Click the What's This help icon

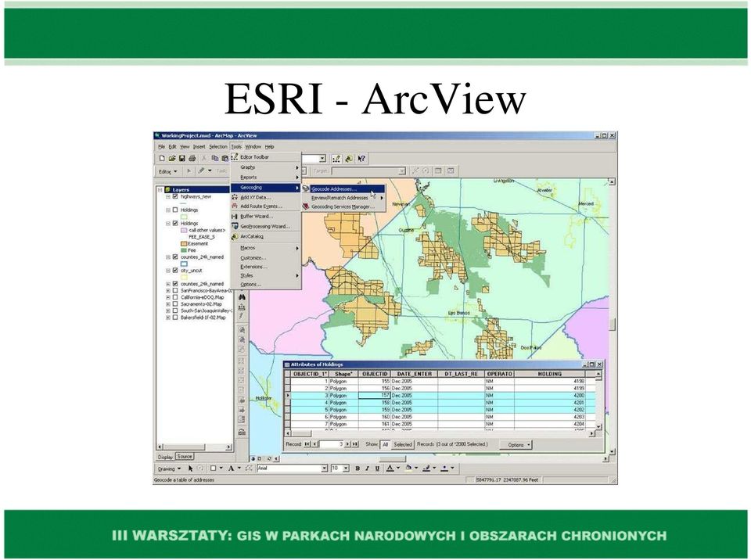(361, 159)
